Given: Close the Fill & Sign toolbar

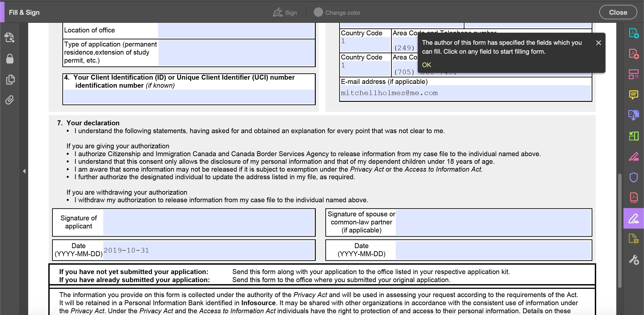Looking at the screenshot, I should click(x=618, y=12).
